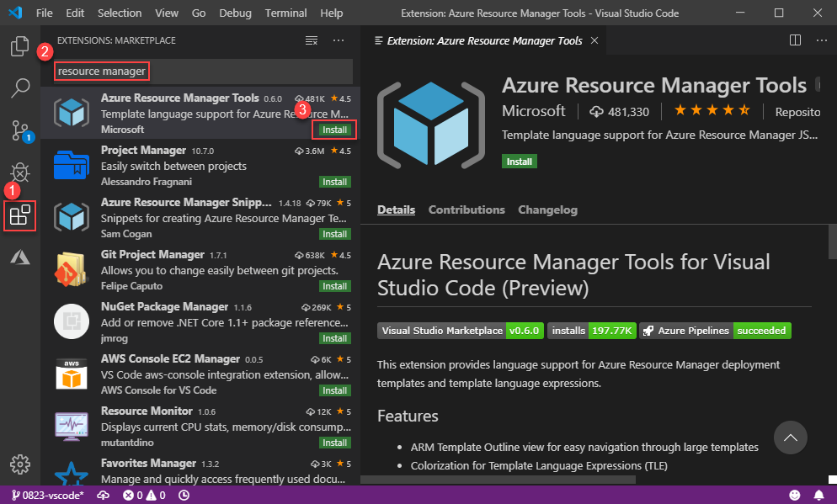Open the Explorer view in activity bar
Image resolution: width=837 pixels, height=504 pixels.
coord(20,46)
